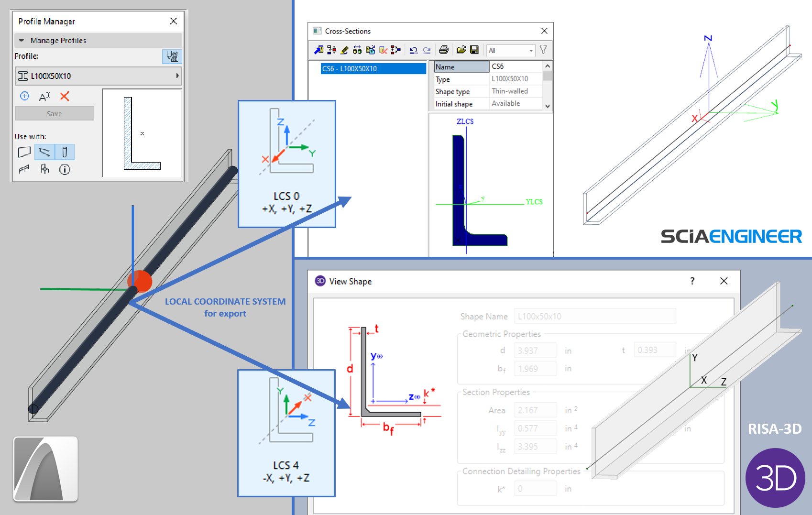Click the floppy disk save icon
This screenshot has height=515, width=812.
(474, 50)
